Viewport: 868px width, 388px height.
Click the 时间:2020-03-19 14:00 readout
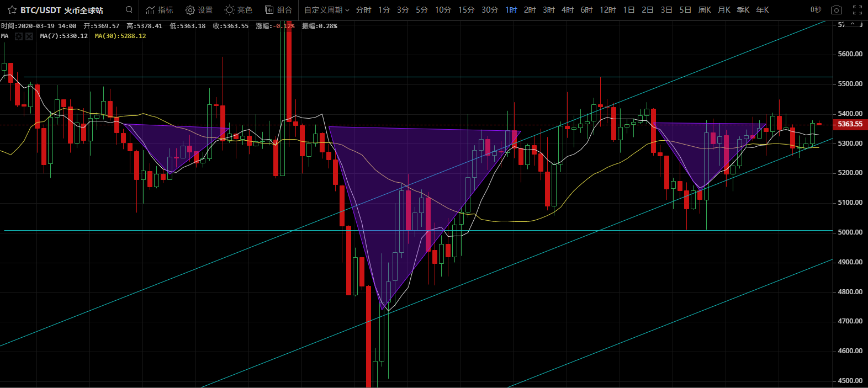click(x=39, y=26)
